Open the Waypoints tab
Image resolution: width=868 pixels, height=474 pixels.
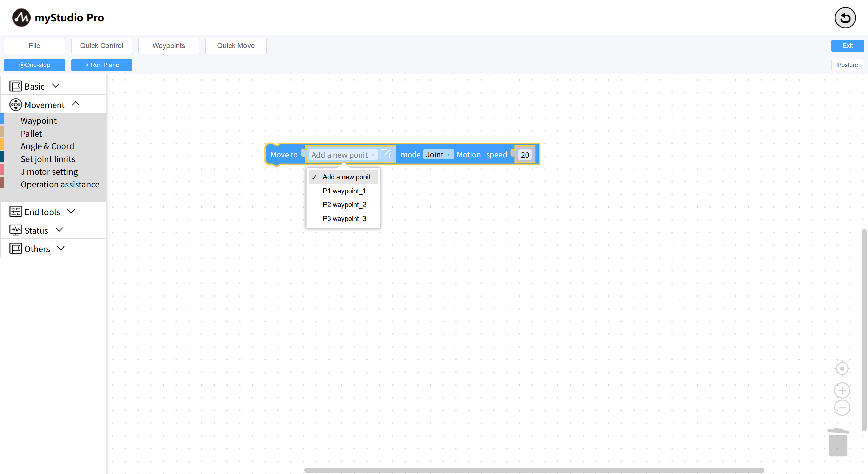(169, 46)
